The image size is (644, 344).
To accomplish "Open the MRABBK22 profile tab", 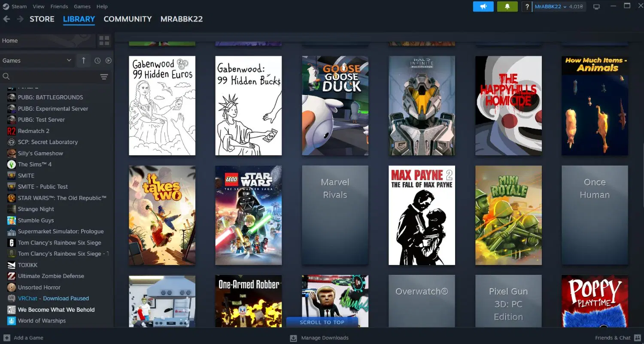I will 182,19.
